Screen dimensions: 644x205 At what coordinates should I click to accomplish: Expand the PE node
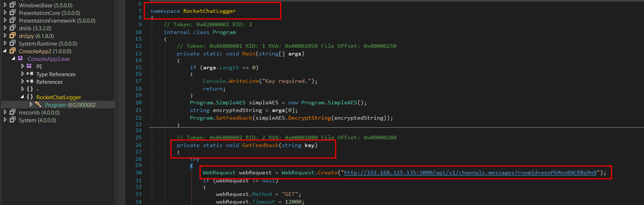[x=23, y=66]
